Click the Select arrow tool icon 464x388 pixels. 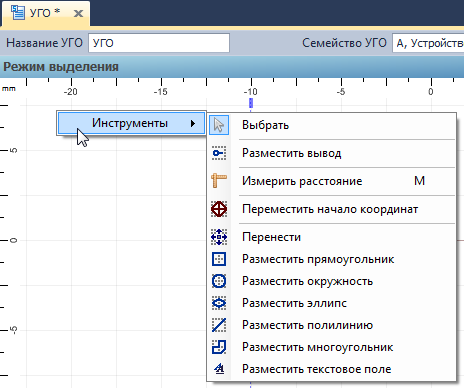(219, 125)
